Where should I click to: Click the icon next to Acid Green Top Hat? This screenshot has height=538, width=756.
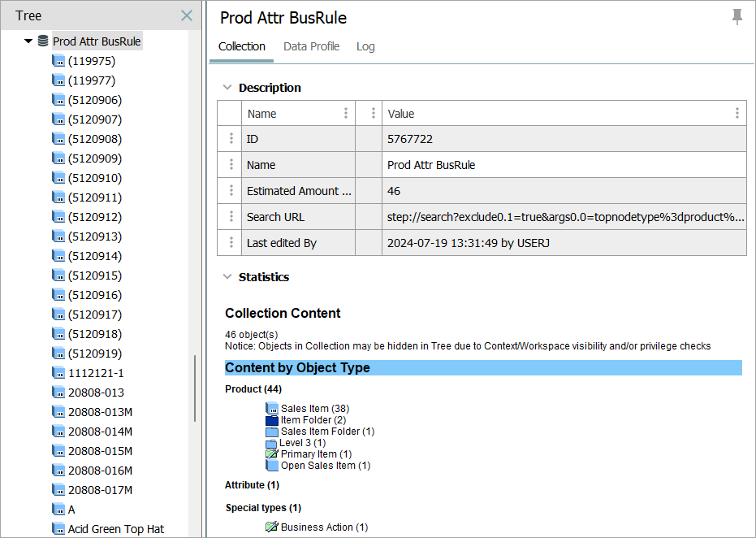[x=58, y=529]
